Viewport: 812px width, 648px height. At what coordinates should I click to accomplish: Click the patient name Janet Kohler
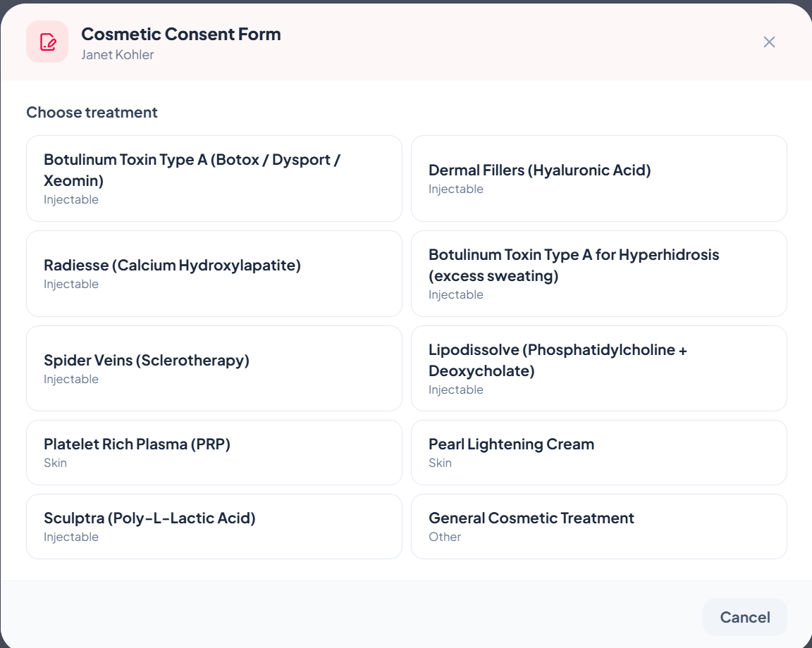(118, 54)
